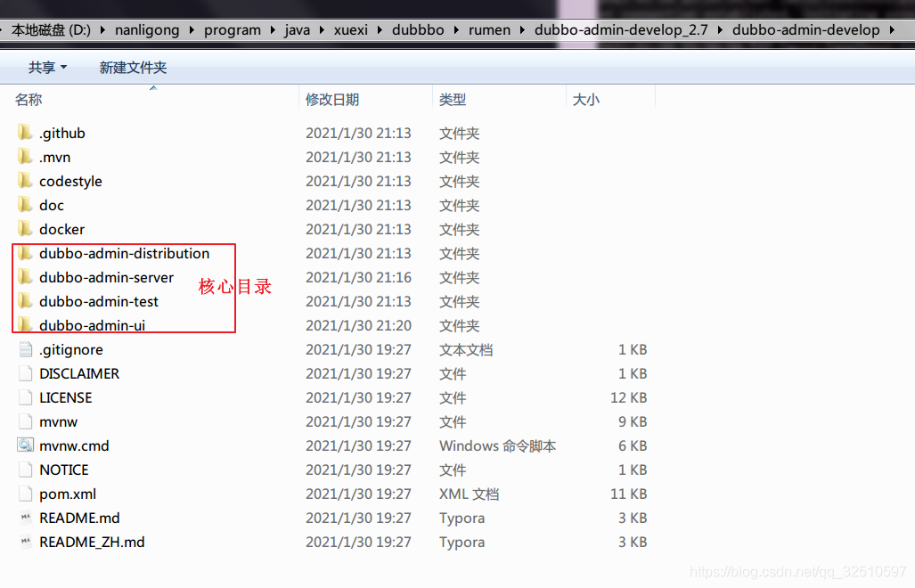Click the LICENSE size value 12 KB
The image size is (915, 588).
(x=628, y=398)
